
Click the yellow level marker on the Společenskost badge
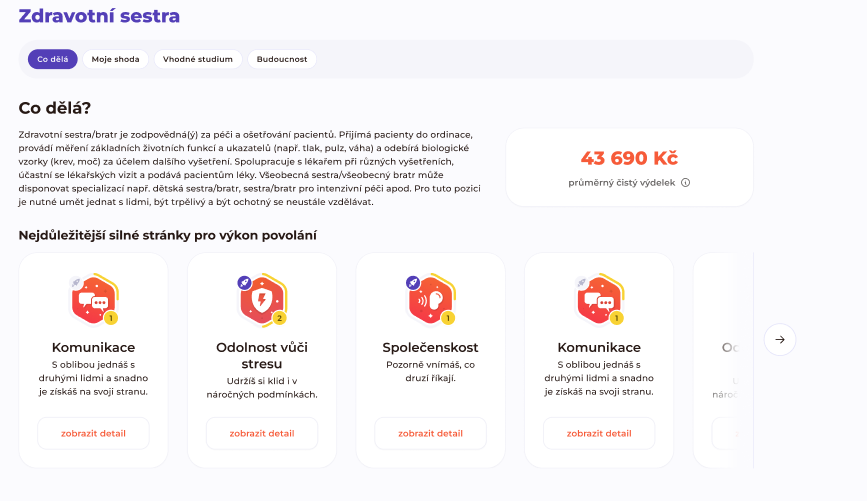pos(448,318)
